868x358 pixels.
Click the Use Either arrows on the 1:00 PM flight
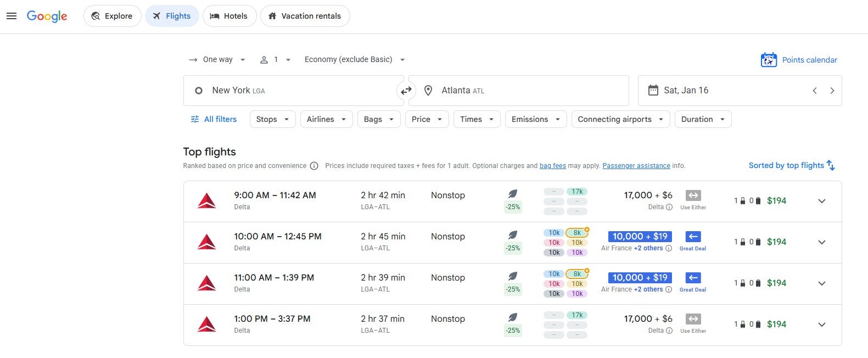click(x=693, y=319)
